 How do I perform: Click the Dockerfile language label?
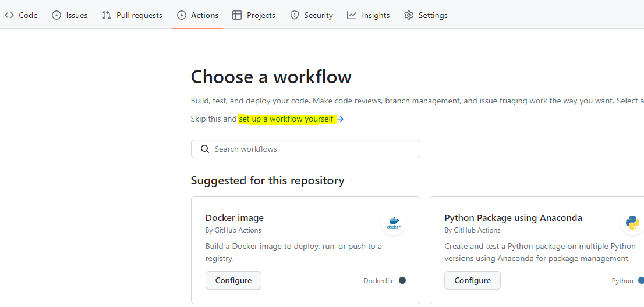tap(378, 281)
